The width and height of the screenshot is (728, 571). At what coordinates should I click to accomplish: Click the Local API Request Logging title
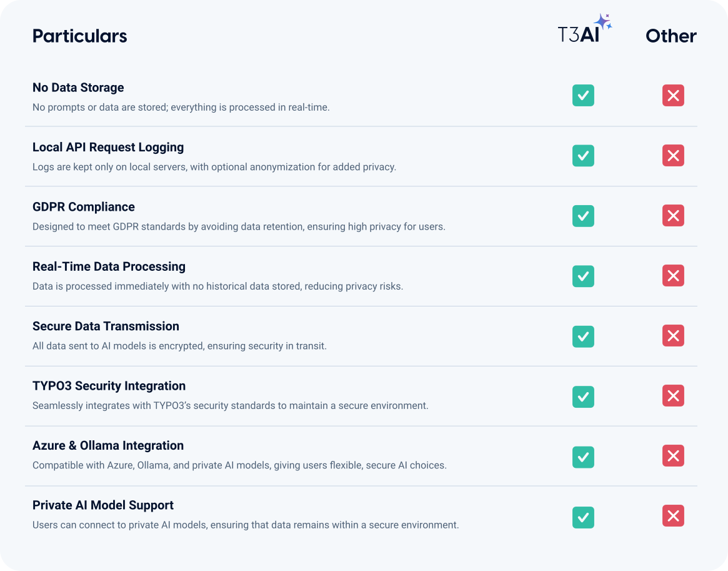pyautogui.click(x=108, y=148)
